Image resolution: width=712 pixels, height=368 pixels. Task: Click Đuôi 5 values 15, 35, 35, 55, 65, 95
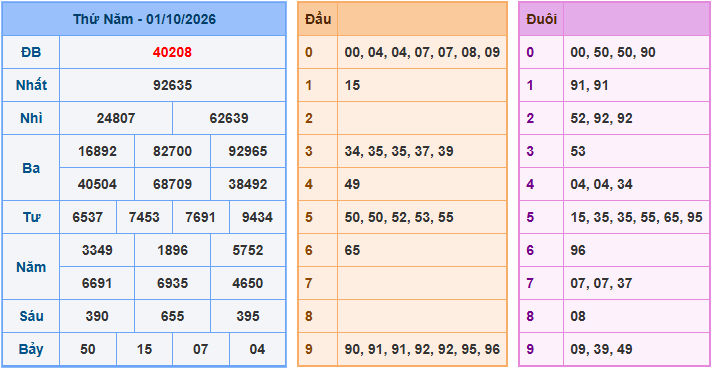point(637,217)
